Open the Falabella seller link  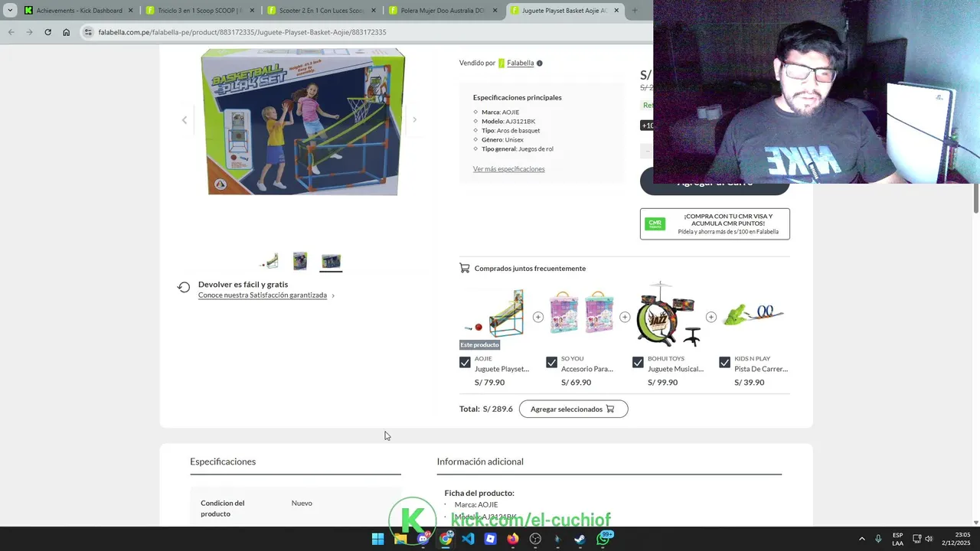(x=520, y=63)
